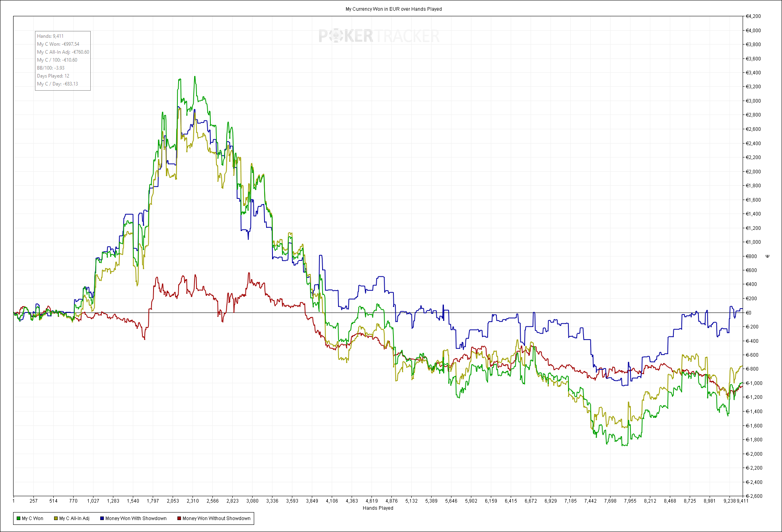782x532 pixels.
Task: Click the €2,000 y-axis label
Action: (753, 172)
